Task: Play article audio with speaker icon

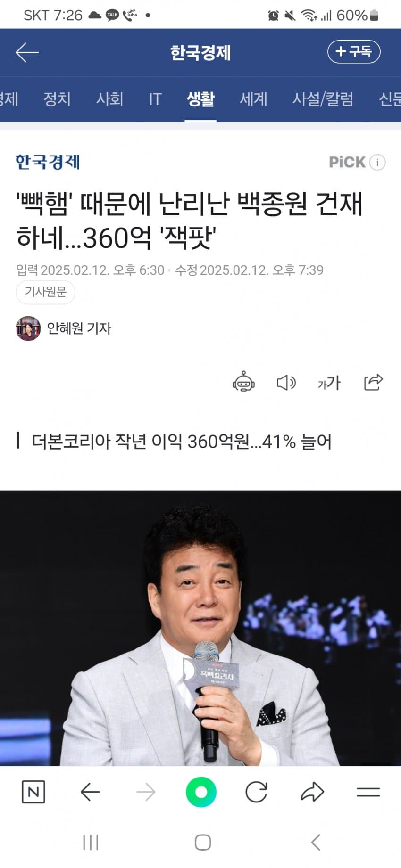Action: [286, 383]
